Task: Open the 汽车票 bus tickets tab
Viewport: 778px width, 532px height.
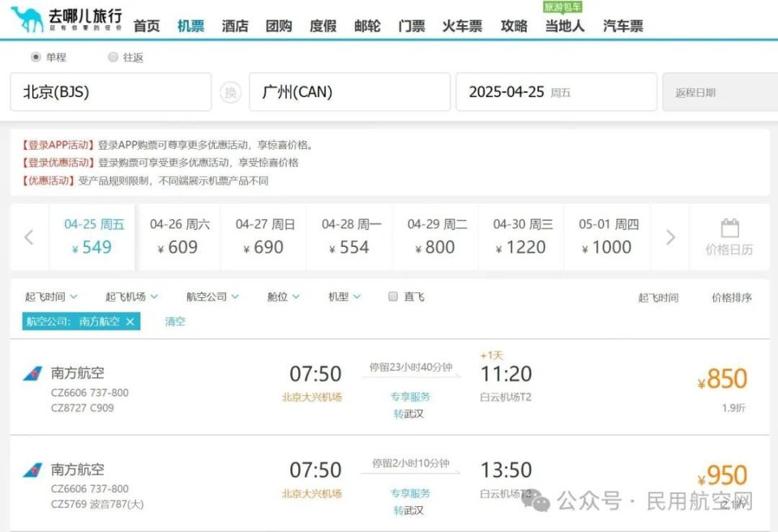Action: 623,26
